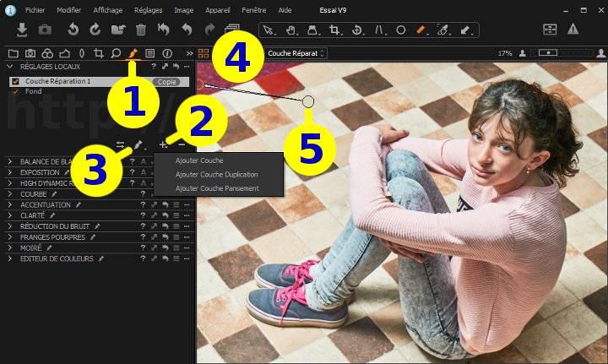Screen dimensions: 608x364
Task: Click the redo arrow in toolbar
Action: point(209,30)
